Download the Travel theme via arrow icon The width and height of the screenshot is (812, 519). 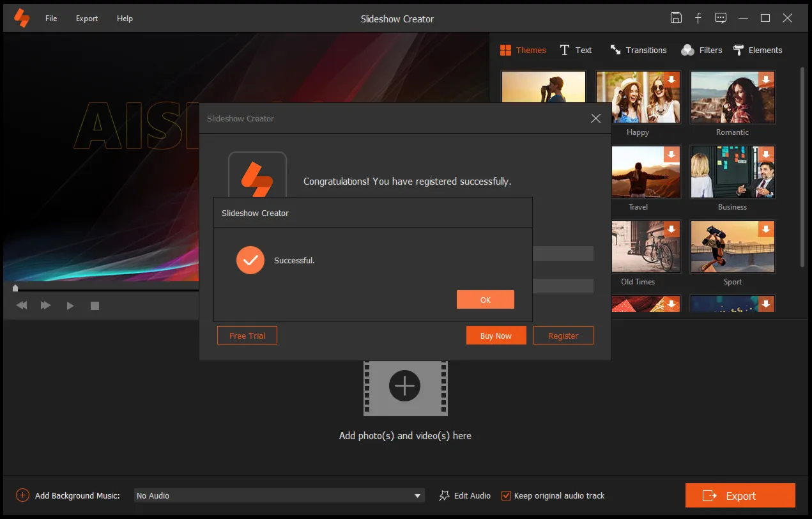tap(672, 154)
